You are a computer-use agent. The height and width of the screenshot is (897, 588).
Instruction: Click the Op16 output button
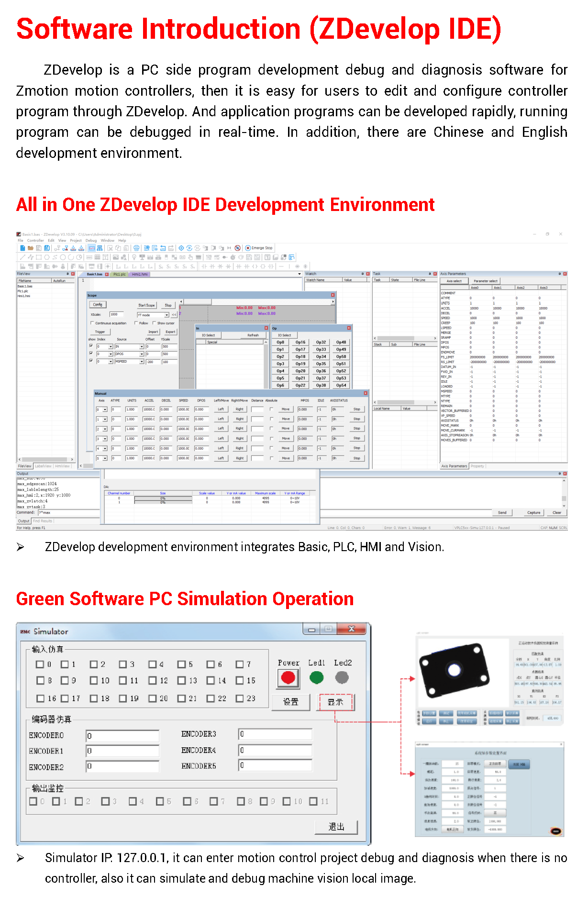(300, 343)
